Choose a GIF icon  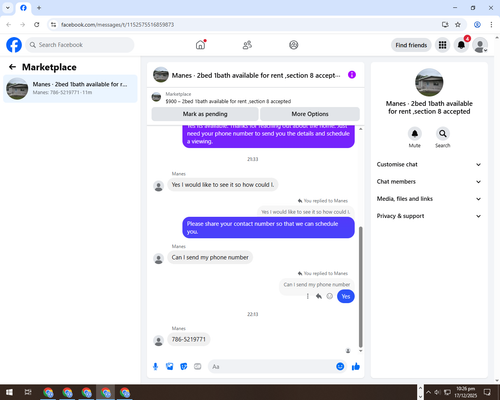[198, 367]
